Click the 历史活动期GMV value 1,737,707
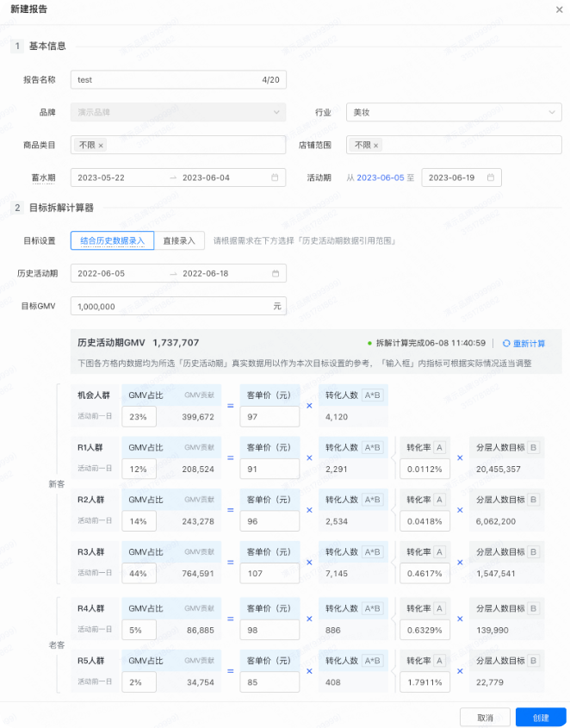The image size is (570, 728). 176,343
